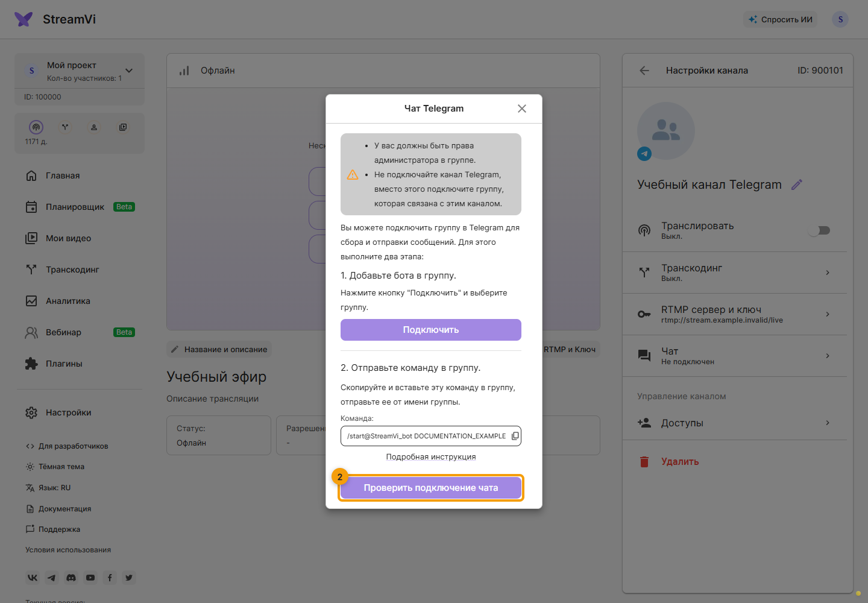This screenshot has width=868, height=603.
Task: Copy the Telegram bot command
Action: pos(515,436)
